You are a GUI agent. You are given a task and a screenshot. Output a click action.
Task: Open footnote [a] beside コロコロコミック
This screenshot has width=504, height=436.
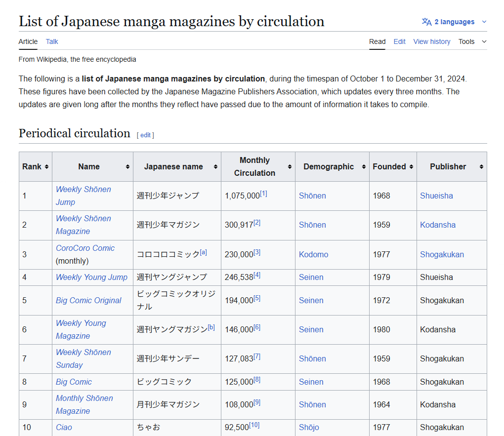pos(203,252)
